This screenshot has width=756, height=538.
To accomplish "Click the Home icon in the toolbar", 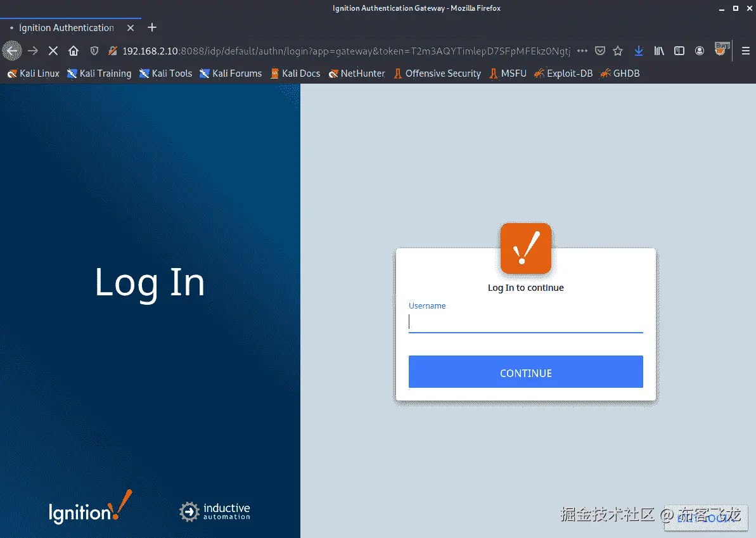I will 73,51.
